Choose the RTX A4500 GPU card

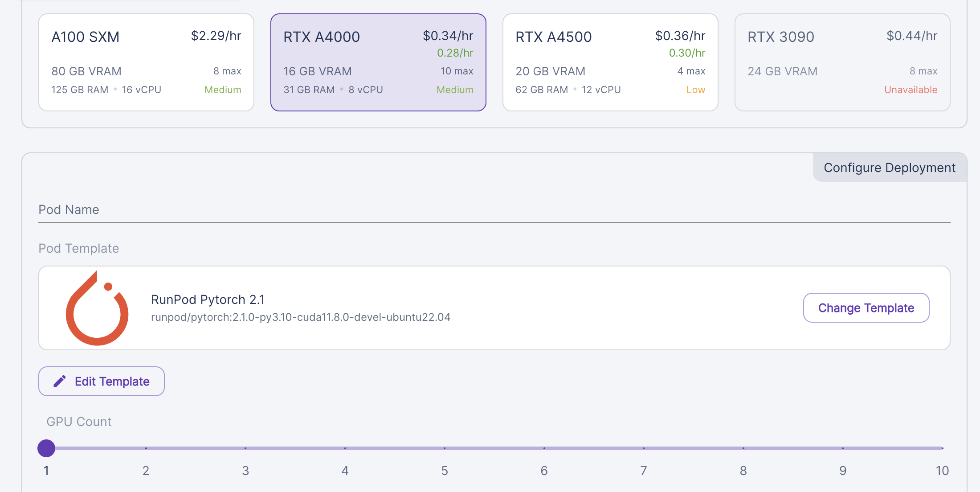pyautogui.click(x=610, y=62)
